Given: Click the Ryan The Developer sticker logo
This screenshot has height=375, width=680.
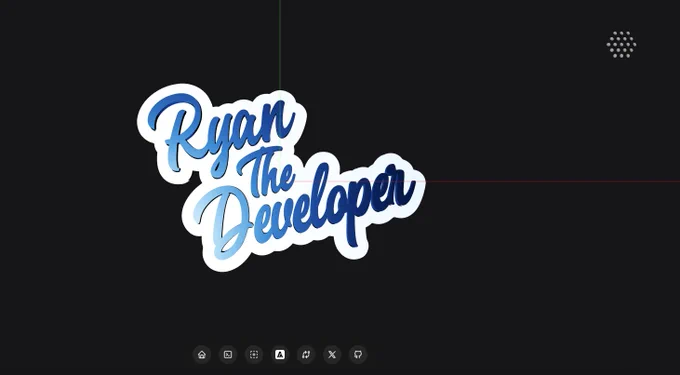Looking at the screenshot, I should point(281,178).
